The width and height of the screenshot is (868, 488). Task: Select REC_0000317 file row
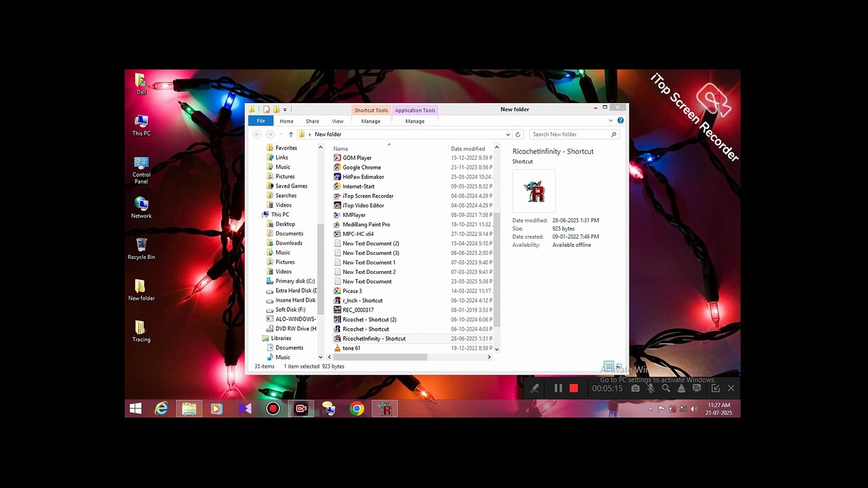(x=413, y=310)
